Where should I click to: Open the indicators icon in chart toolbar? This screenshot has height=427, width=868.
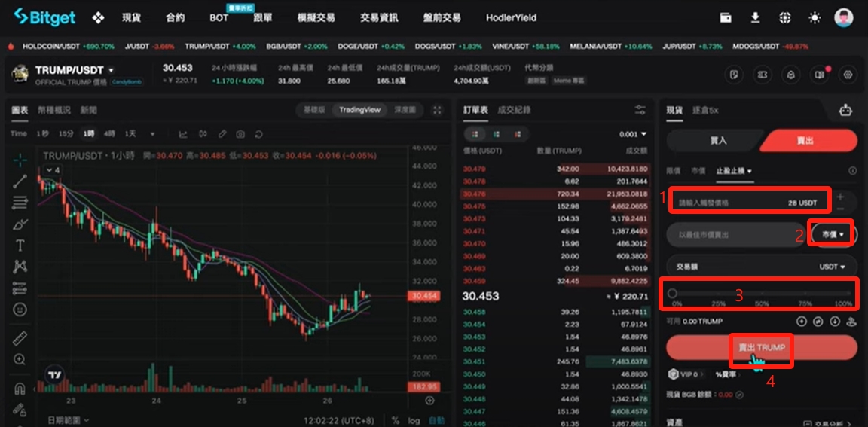203,134
